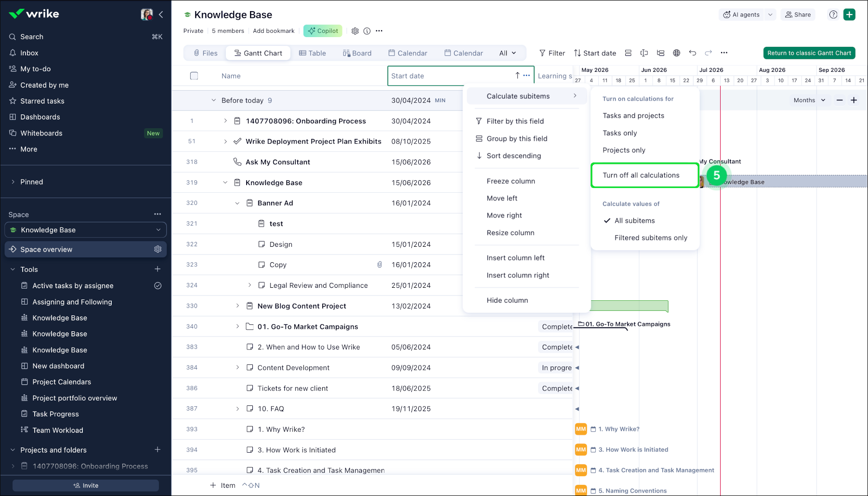
Task: Click the Invite button in sidebar
Action: click(86, 485)
